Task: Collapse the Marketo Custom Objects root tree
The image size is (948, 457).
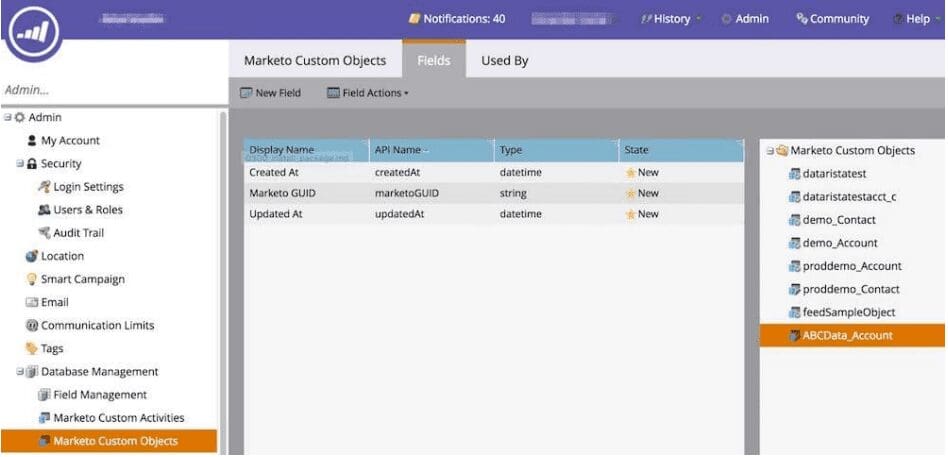Action: (770, 151)
